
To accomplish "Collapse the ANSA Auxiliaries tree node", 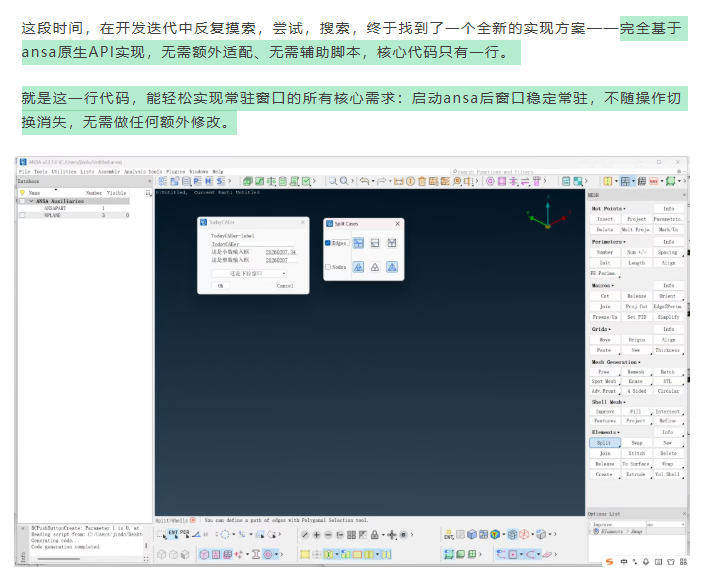I will [31, 201].
